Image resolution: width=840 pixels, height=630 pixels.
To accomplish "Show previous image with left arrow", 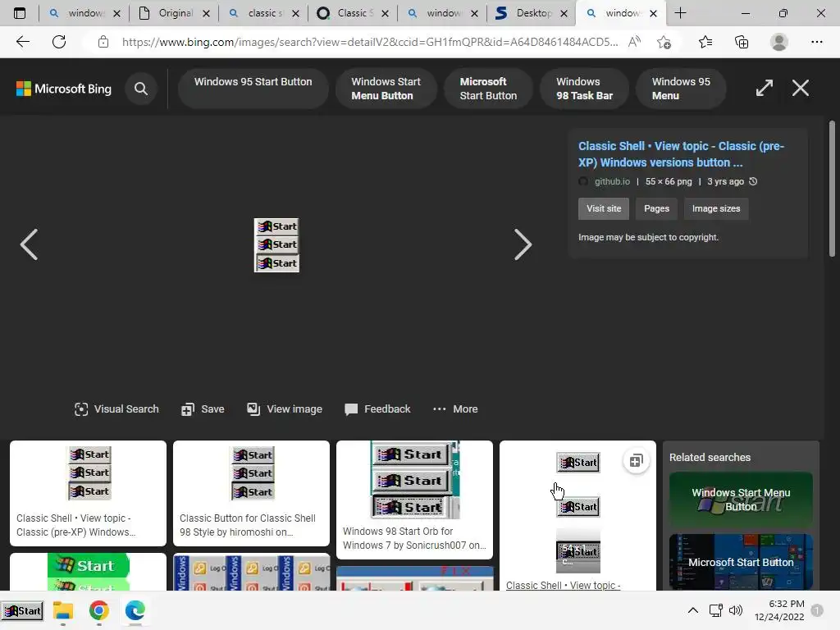I will pyautogui.click(x=29, y=244).
